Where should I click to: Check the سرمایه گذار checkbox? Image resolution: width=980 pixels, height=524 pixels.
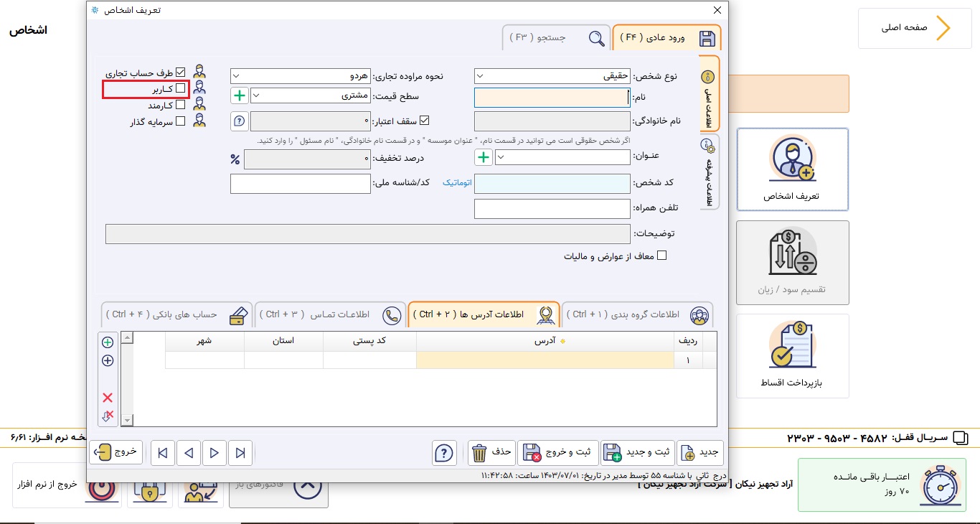[x=180, y=121]
